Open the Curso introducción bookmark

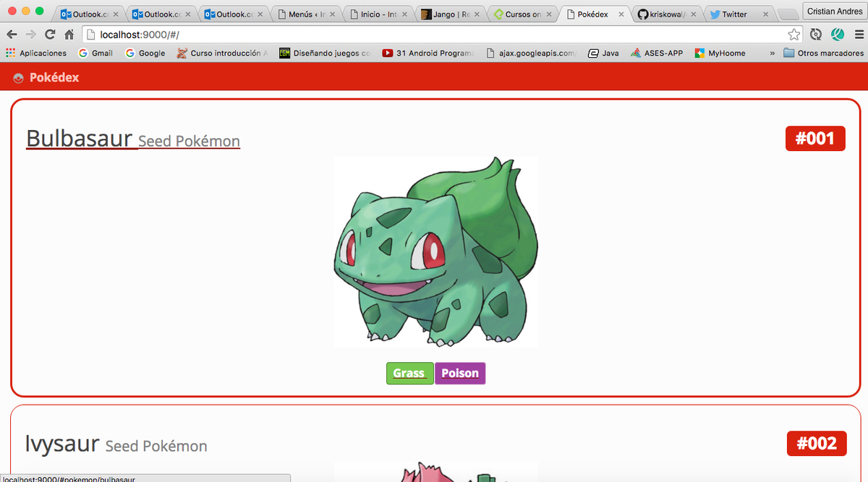(x=224, y=53)
